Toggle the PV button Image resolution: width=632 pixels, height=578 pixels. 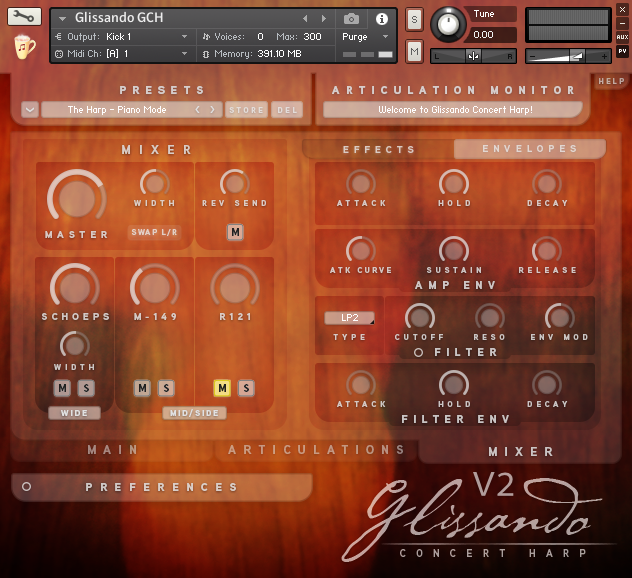coord(622,51)
